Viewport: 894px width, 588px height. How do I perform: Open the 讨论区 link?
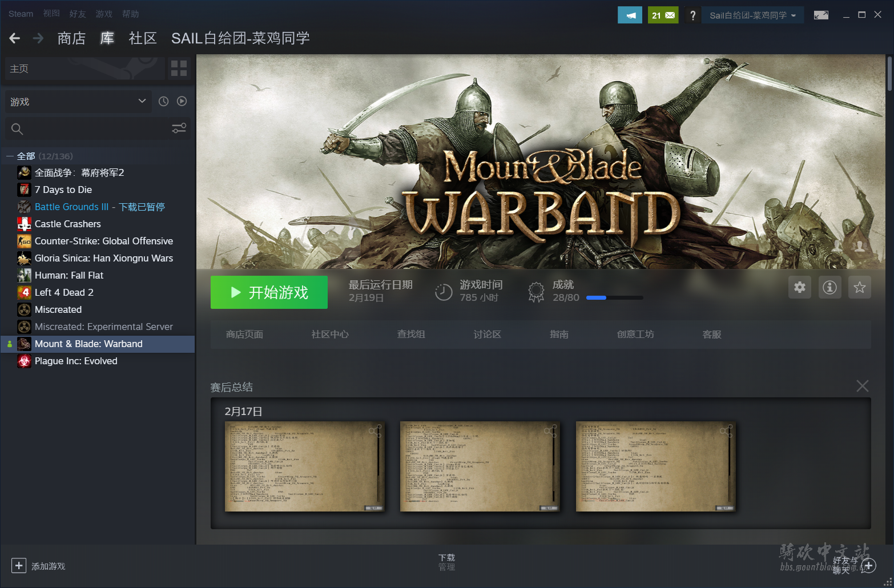click(487, 335)
